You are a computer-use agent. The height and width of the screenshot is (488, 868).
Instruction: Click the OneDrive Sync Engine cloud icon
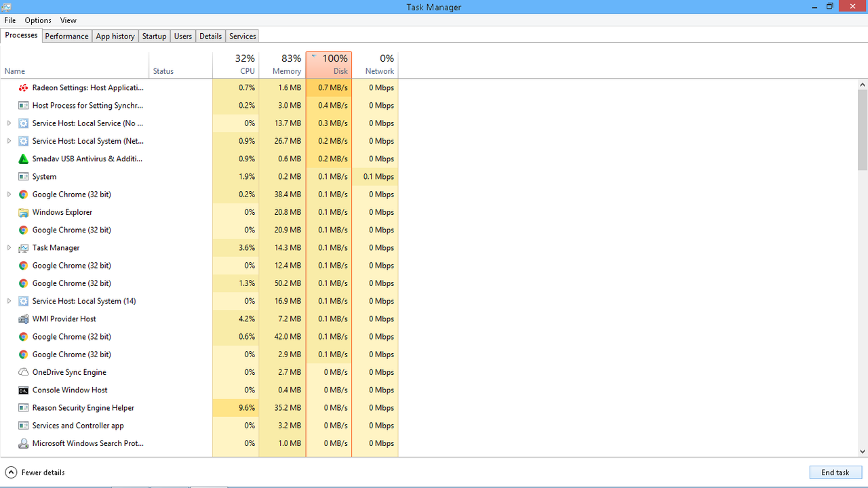pyautogui.click(x=23, y=372)
